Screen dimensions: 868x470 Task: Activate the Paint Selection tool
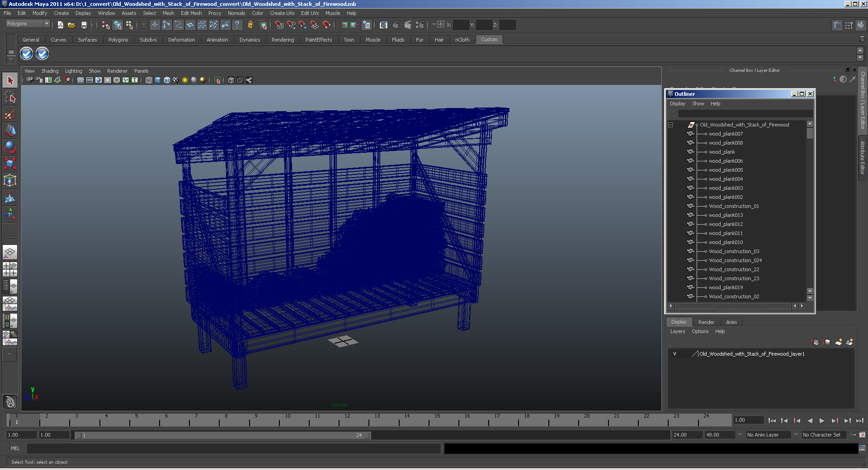point(10,114)
